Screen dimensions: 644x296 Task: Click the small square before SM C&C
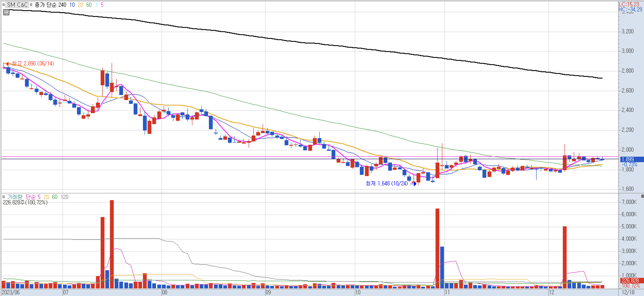(4, 4)
